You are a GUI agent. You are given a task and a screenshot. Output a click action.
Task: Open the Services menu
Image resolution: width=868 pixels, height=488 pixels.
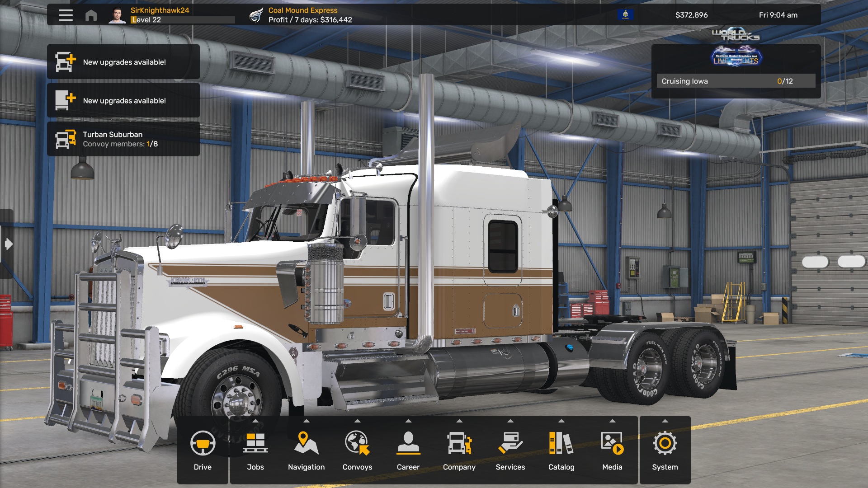pyautogui.click(x=510, y=450)
